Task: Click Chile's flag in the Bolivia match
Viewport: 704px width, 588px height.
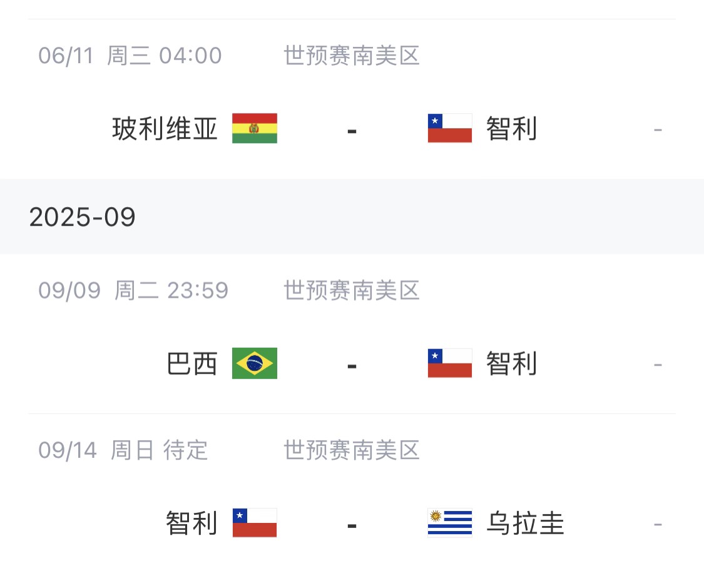Action: pos(449,129)
